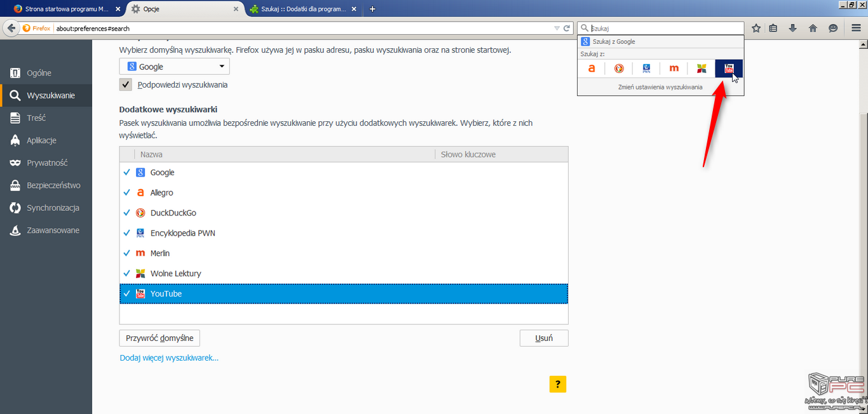The width and height of the screenshot is (868, 414).
Task: Show bookmarks list from the toolbar
Action: (x=773, y=28)
